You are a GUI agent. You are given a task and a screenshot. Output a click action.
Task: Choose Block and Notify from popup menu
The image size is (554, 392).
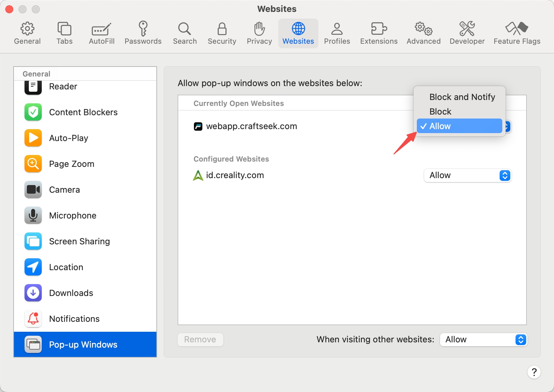click(462, 97)
